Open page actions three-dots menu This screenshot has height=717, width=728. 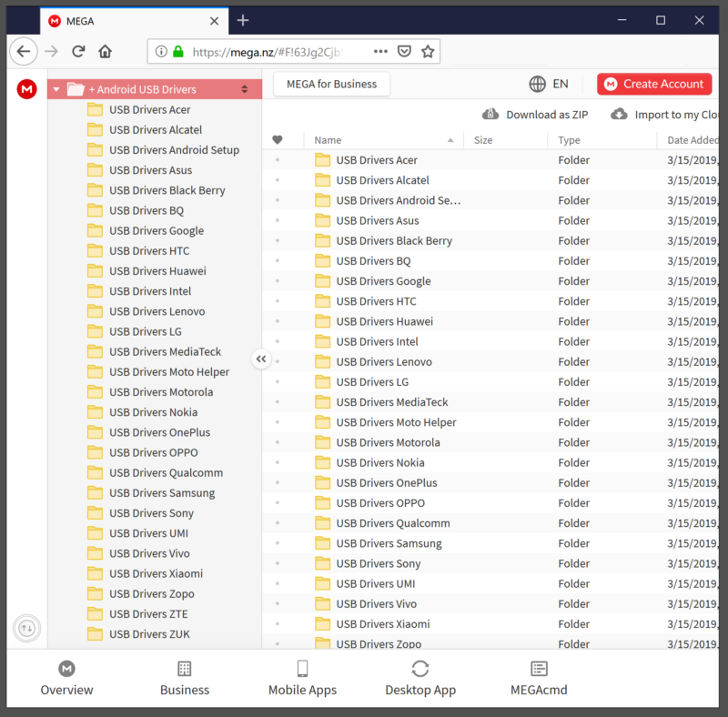[380, 52]
